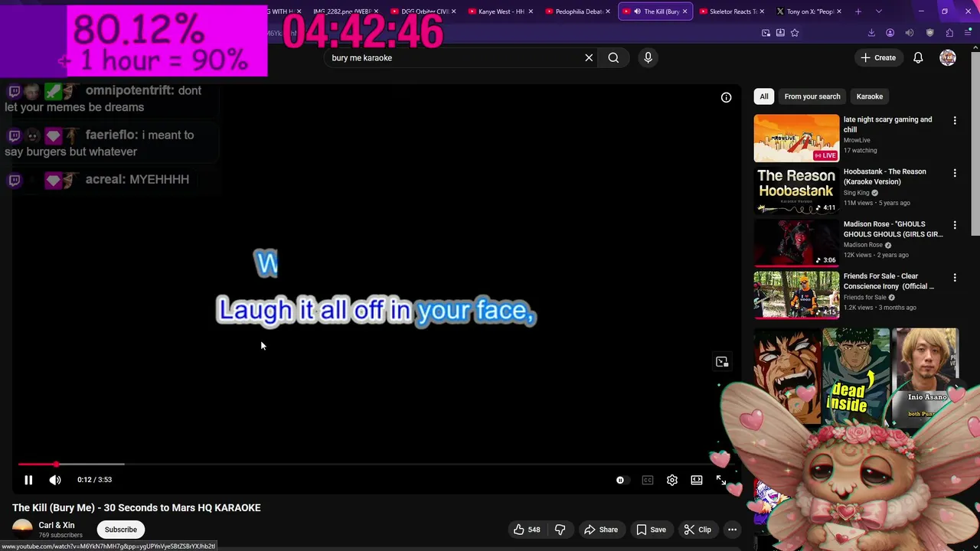
Task: Select the From your search chip
Action: [x=812, y=96]
